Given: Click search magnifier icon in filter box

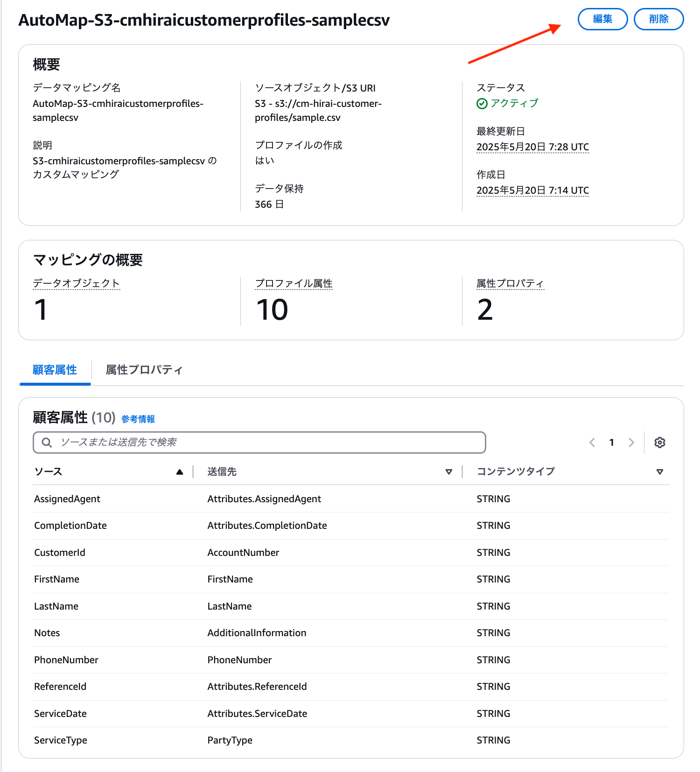Looking at the screenshot, I should coord(47,442).
